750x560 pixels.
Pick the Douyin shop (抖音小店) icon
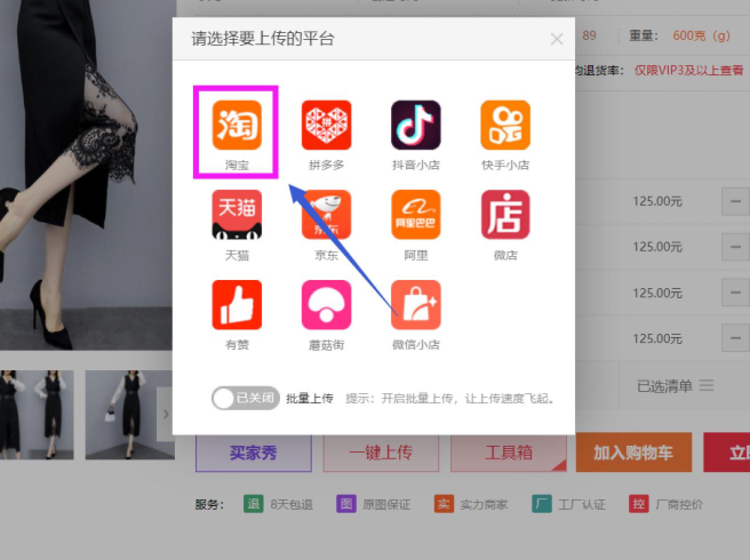416,125
